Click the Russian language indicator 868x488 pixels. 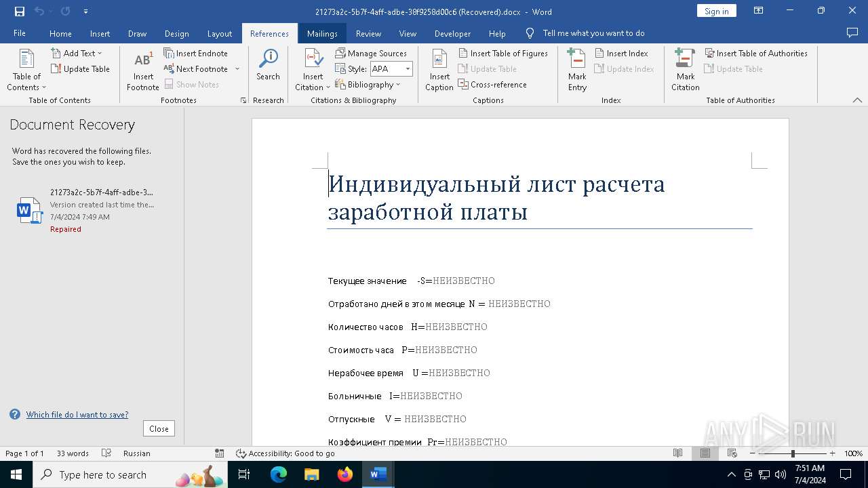(137, 453)
